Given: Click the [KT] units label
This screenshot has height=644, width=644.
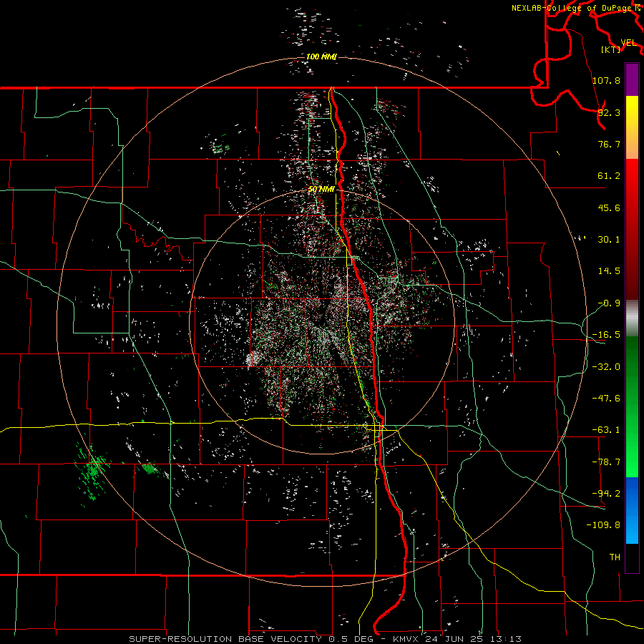Looking at the screenshot, I should click(x=611, y=50).
